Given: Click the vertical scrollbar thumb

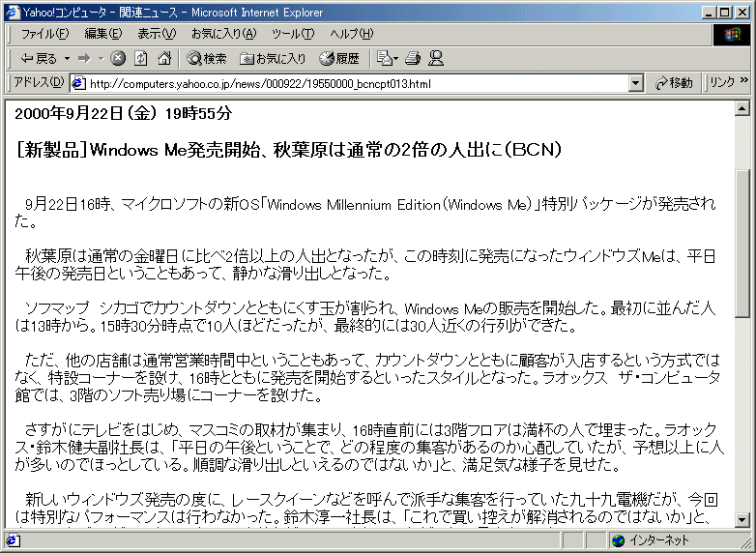Looking at the screenshot, I should coord(742,244).
